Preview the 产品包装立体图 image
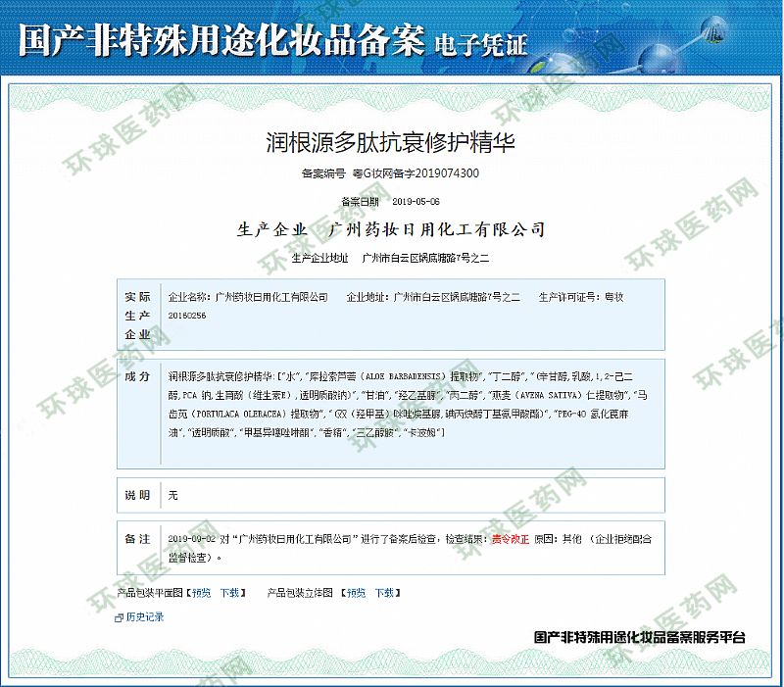This screenshot has width=784, height=687. coord(356,593)
